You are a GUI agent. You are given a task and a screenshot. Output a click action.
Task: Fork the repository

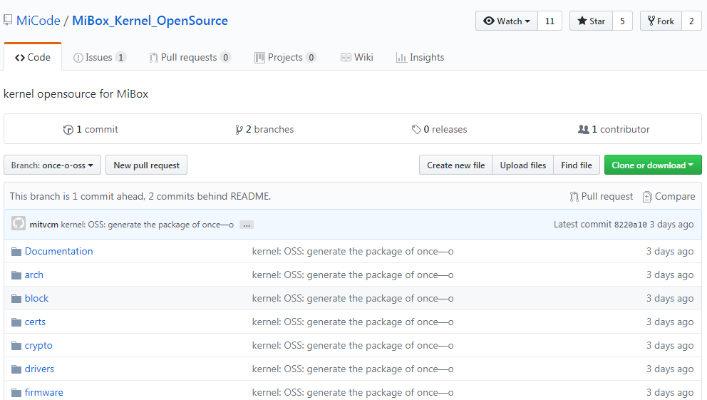click(x=659, y=21)
